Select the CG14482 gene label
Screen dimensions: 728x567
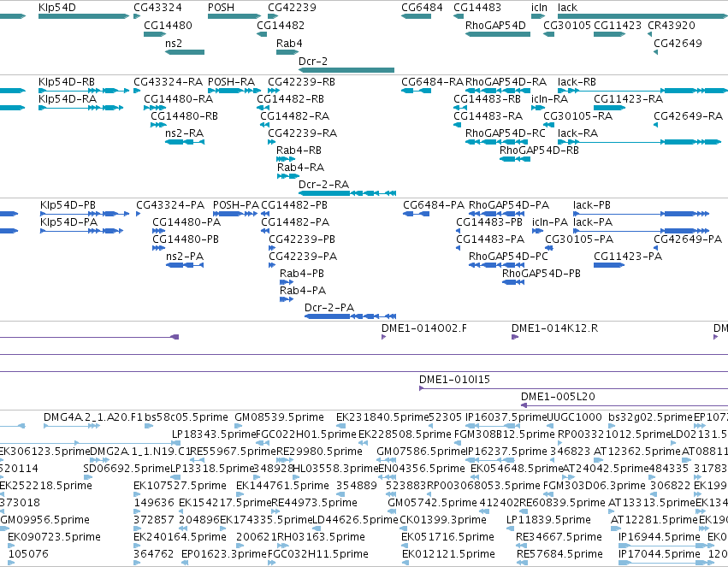click(281, 25)
